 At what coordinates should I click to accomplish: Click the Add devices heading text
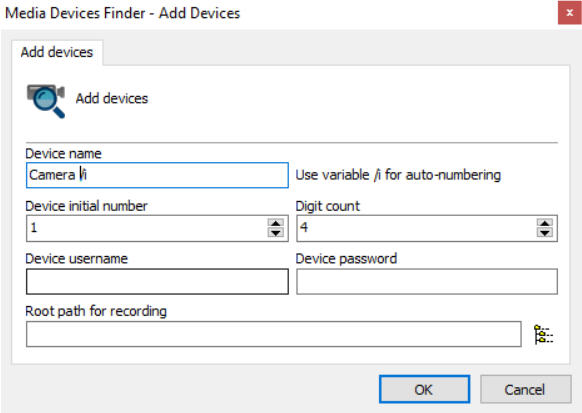tap(112, 99)
